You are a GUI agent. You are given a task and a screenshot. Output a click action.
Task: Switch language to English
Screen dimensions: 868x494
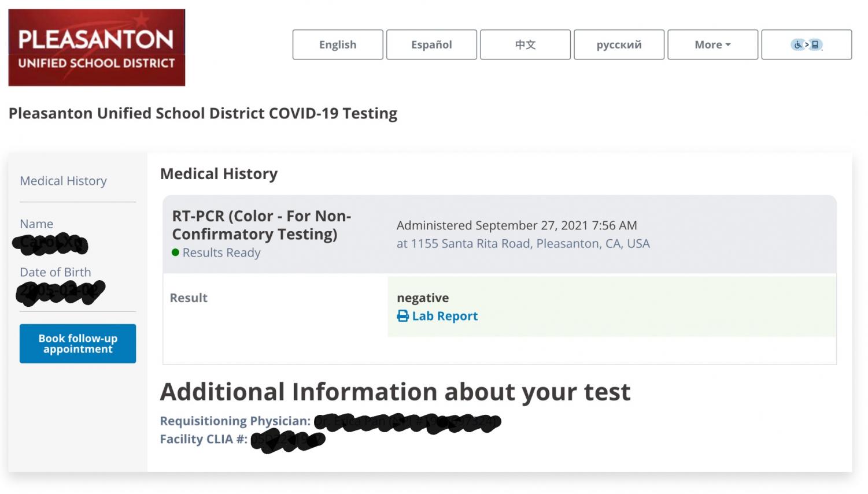tap(338, 44)
